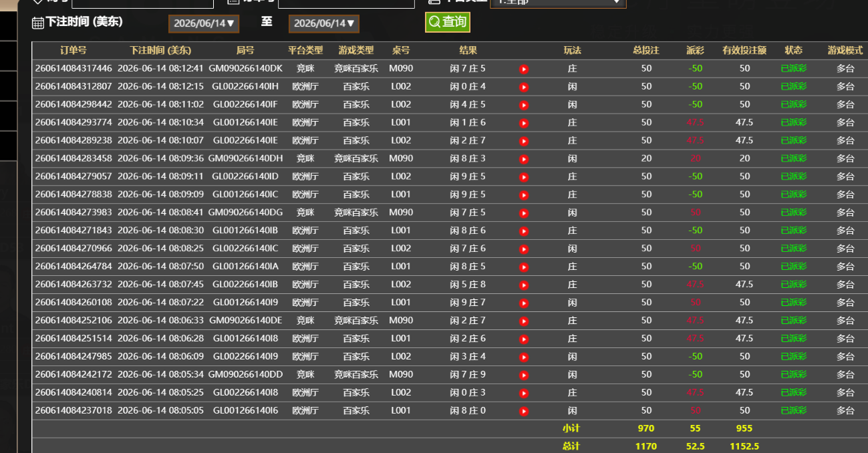Click the 小计 subtotal label
Viewport: 868px width, 453px height.
[571, 428]
